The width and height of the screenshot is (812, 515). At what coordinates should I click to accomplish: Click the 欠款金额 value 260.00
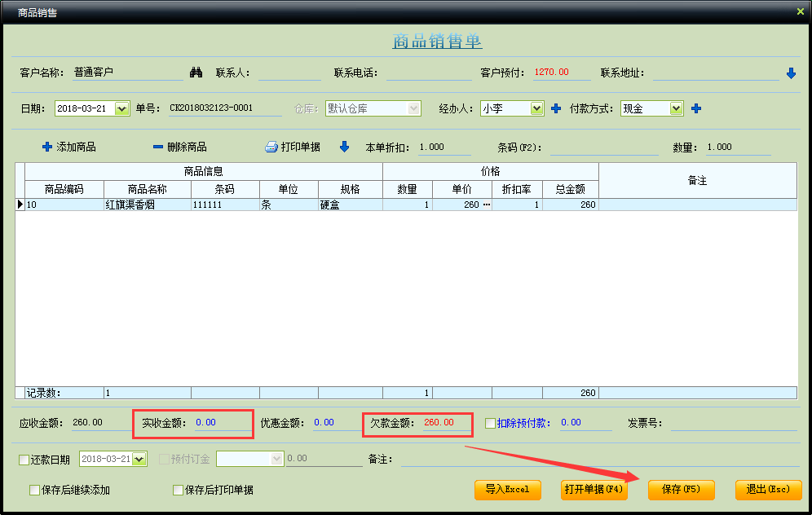tap(439, 422)
